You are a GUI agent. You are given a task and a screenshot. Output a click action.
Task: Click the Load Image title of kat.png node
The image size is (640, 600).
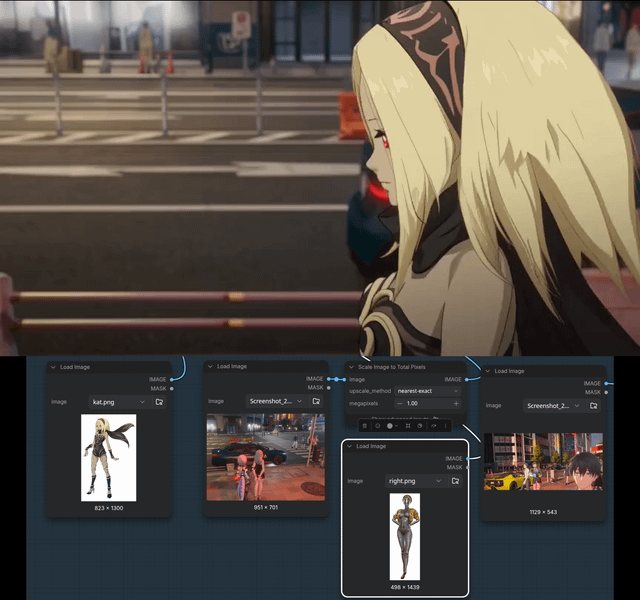75,367
